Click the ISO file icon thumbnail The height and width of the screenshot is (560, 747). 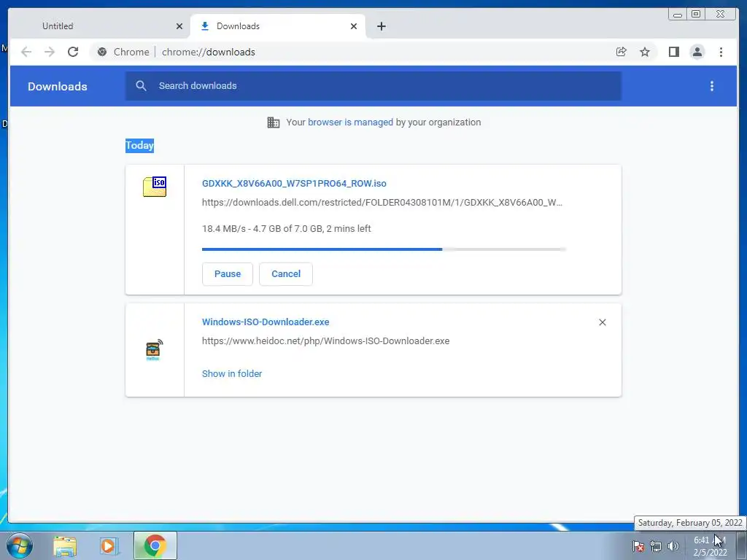tap(155, 186)
